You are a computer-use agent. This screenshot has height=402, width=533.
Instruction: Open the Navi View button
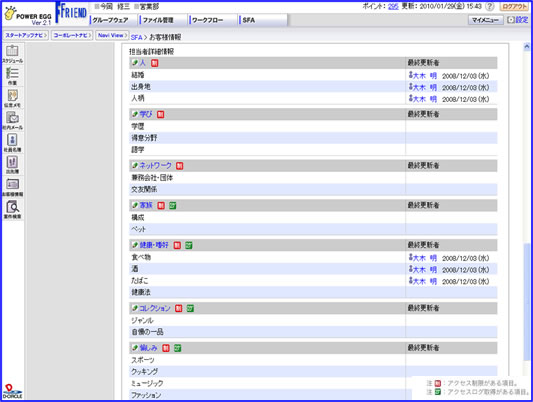click(x=112, y=35)
